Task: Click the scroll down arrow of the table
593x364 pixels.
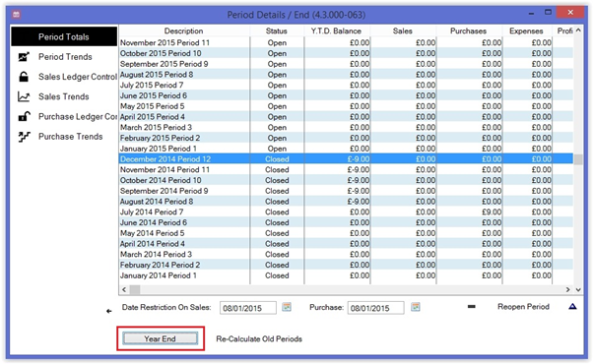Action: click(578, 289)
